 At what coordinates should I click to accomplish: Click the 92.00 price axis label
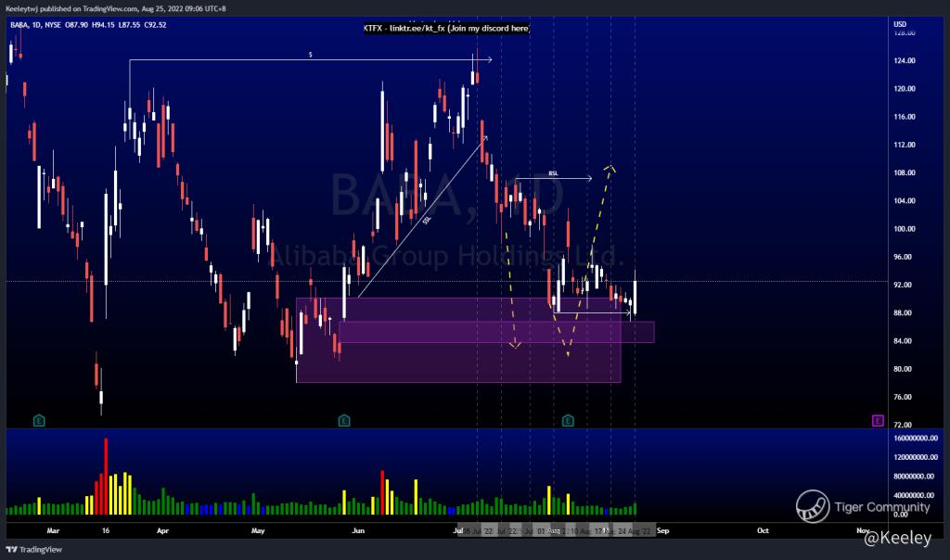click(903, 285)
